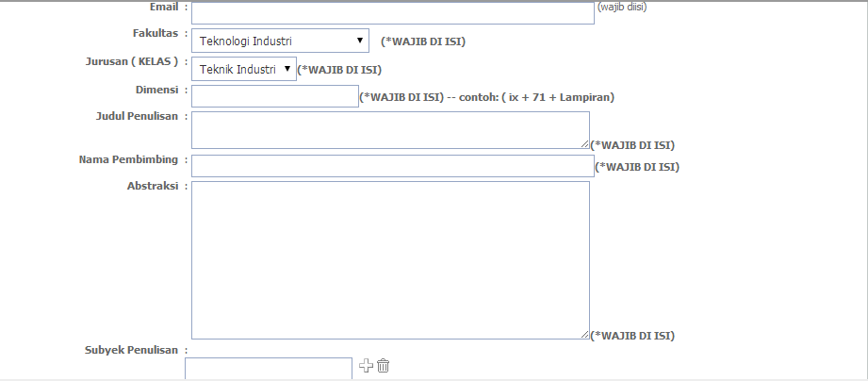Open the Jurusan (KELAS) dropdown
This screenshot has width=868, height=381.
(x=243, y=69)
